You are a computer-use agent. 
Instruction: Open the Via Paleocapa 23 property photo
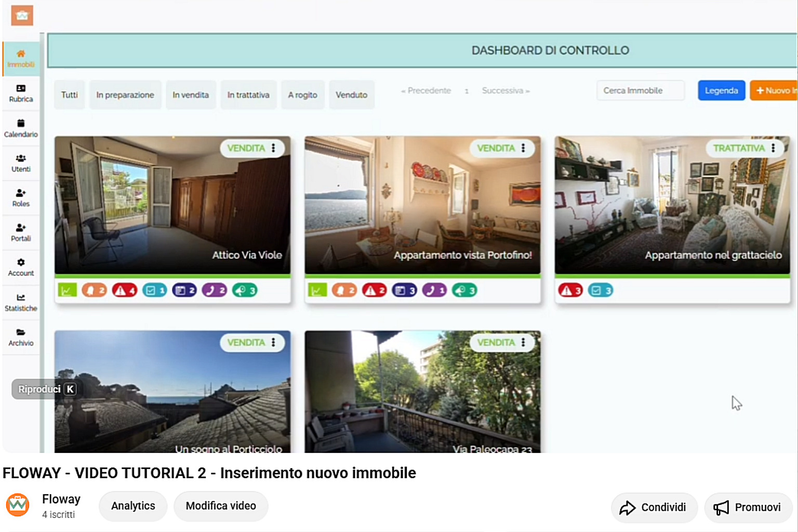422,392
